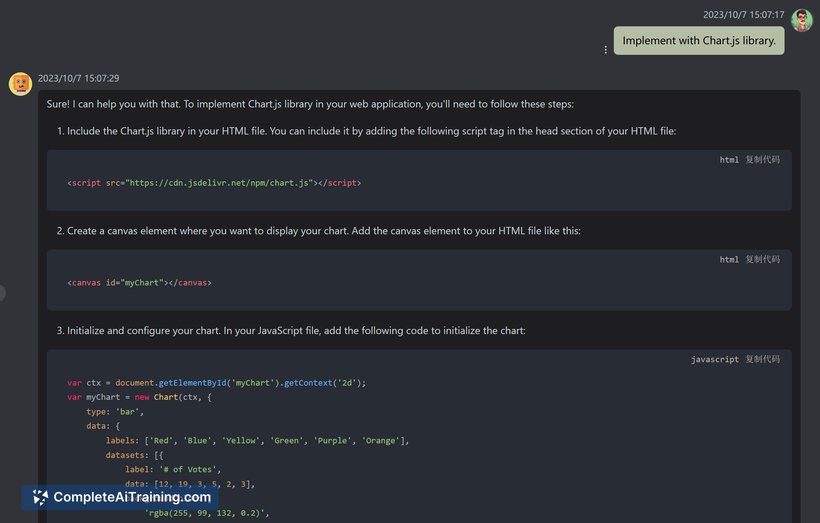Viewport: 820px width, 523px height.
Task: Click the sidebar collapse handle at left edge
Action: (3, 293)
